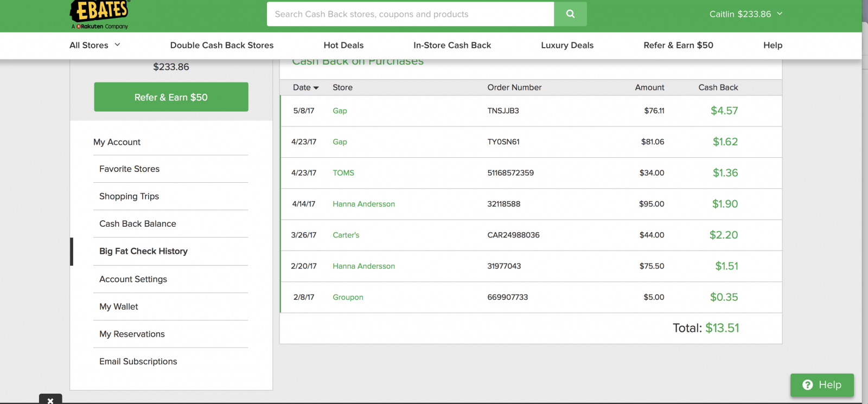The width and height of the screenshot is (868, 404).
Task: Click the $2.20 cash back value
Action: (724, 235)
